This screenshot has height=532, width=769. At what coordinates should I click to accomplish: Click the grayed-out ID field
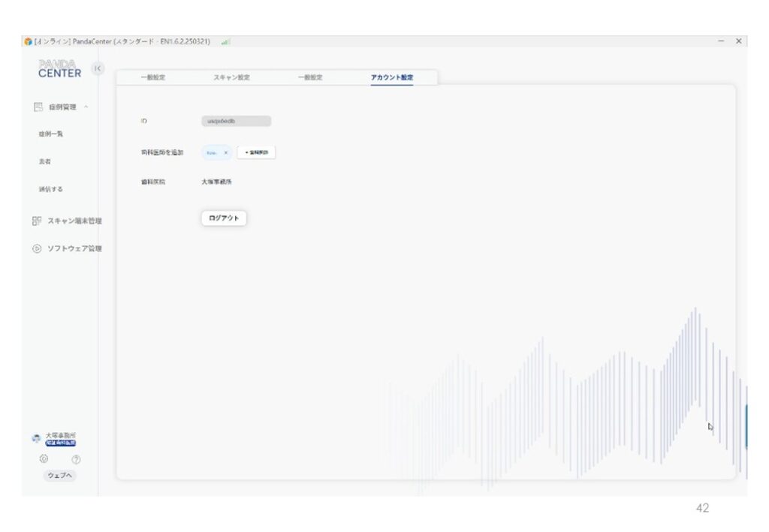236,121
